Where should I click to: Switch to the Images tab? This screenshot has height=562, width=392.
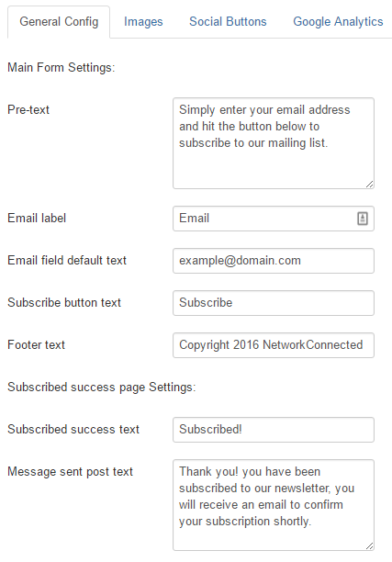click(x=143, y=21)
